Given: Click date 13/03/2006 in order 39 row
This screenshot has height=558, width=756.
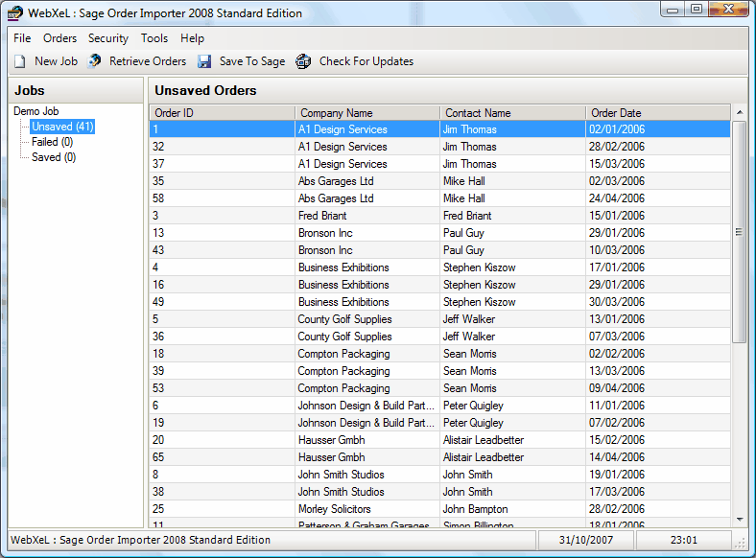Looking at the screenshot, I should click(617, 371).
